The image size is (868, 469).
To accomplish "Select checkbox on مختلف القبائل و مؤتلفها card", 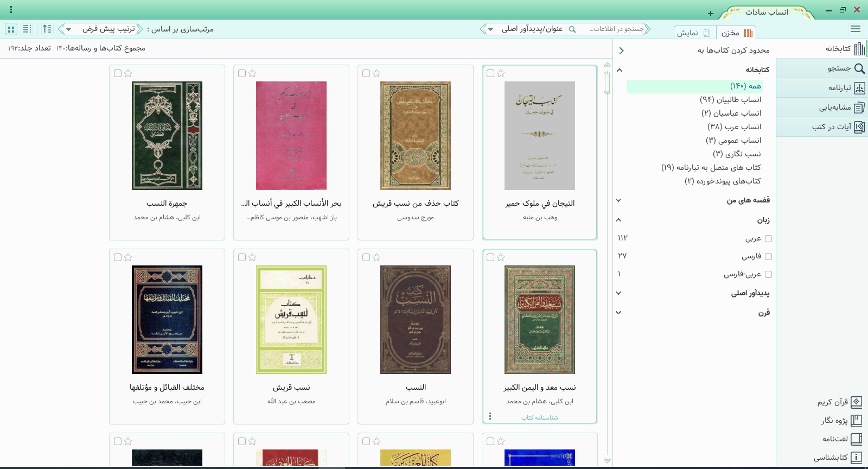I will click(118, 257).
